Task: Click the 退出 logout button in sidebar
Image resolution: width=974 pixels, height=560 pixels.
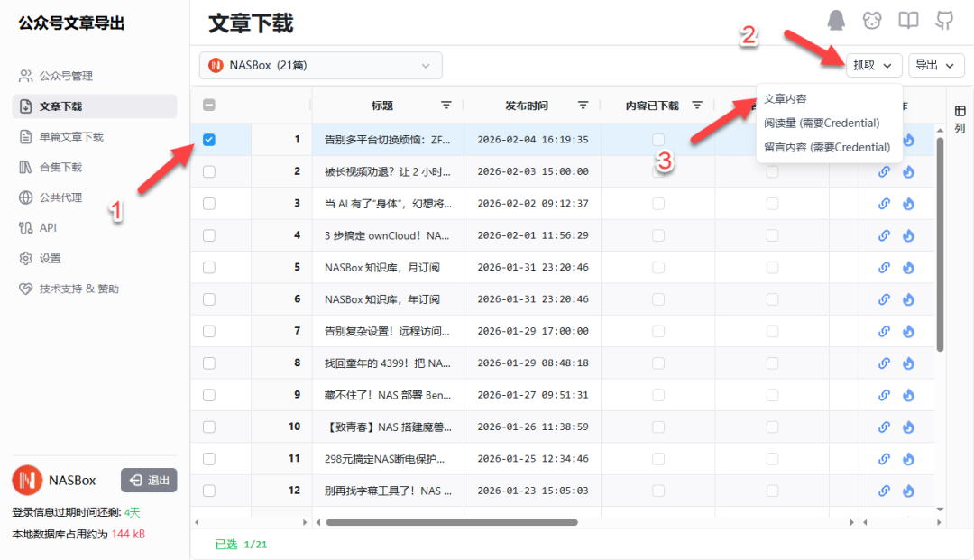Action: [148, 481]
